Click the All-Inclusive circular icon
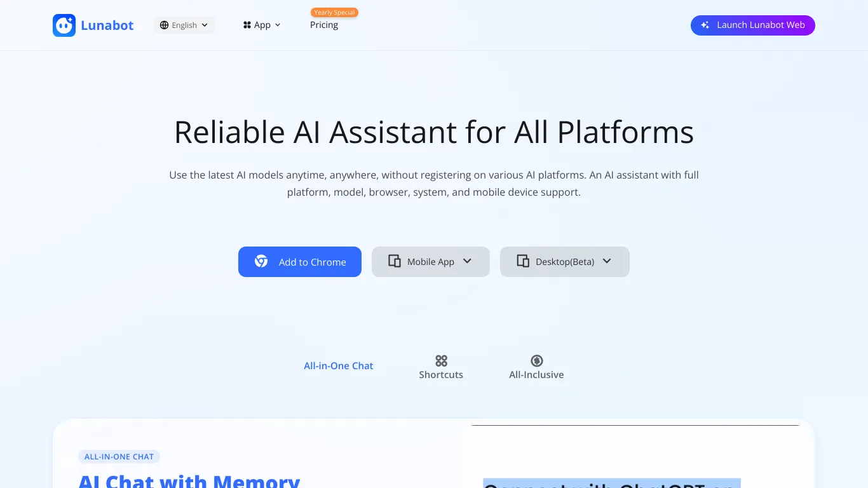Screen dimensions: 868x488 click(536, 361)
